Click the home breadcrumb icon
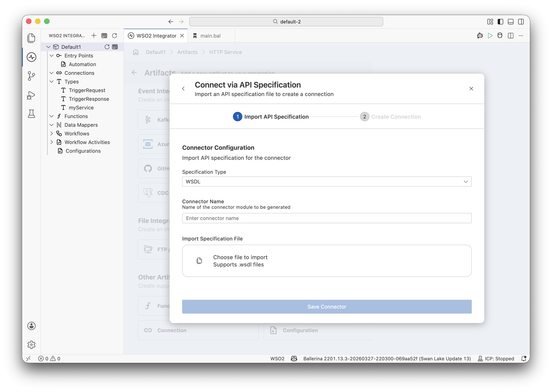This screenshot has height=392, width=552. 136,52
